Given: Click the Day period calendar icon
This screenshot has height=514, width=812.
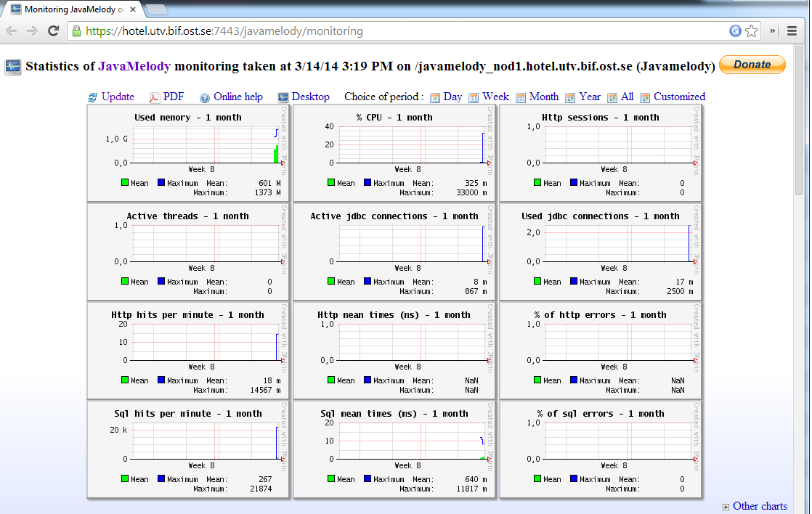Looking at the screenshot, I should (x=435, y=97).
